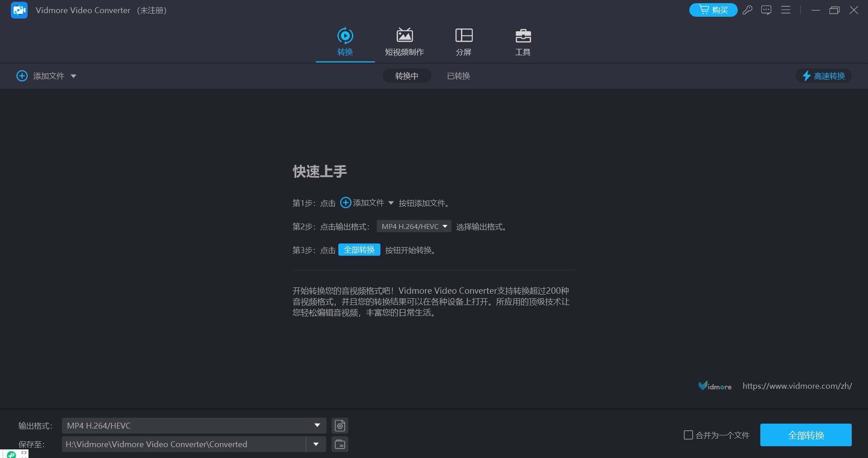This screenshot has width=868, height=458.
Task: Open MP4 H.264/HEVC dropdown in step 2
Action: [x=414, y=226]
